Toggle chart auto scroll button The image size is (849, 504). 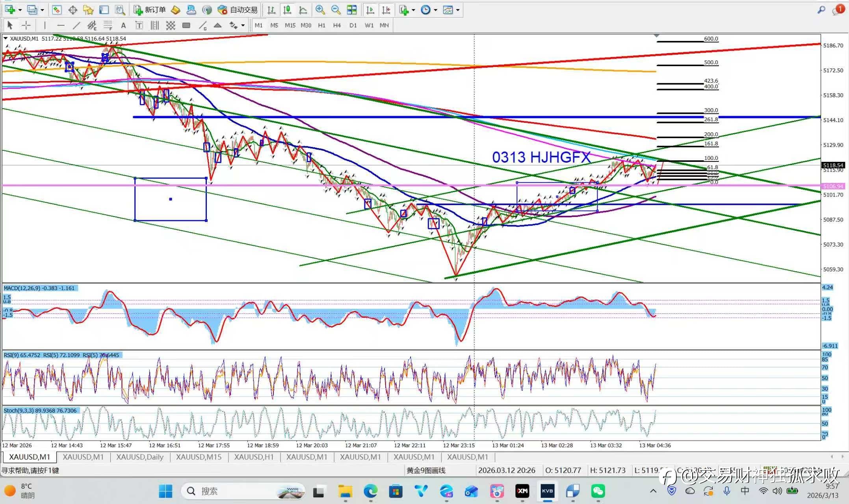370,10
